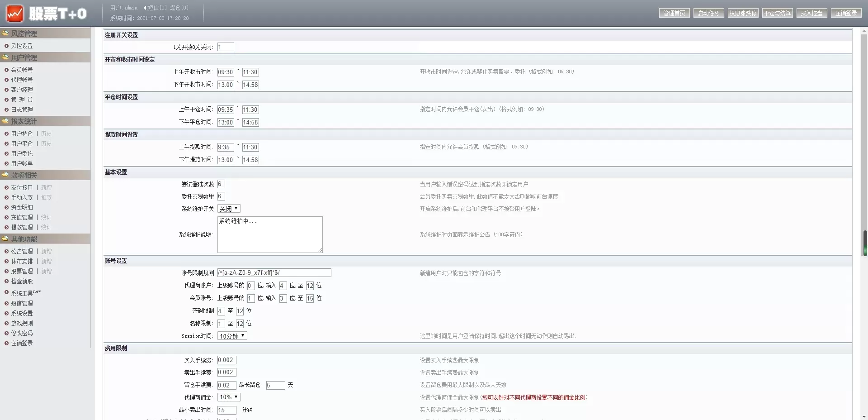Click the 账号限制规则 regex input field
Screen dimensions: 868x420
(274, 272)
